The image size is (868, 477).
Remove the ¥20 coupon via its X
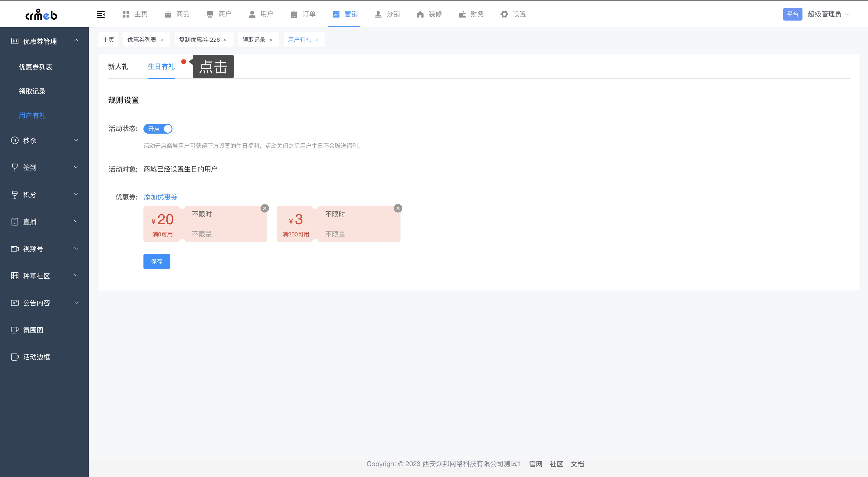[265, 208]
